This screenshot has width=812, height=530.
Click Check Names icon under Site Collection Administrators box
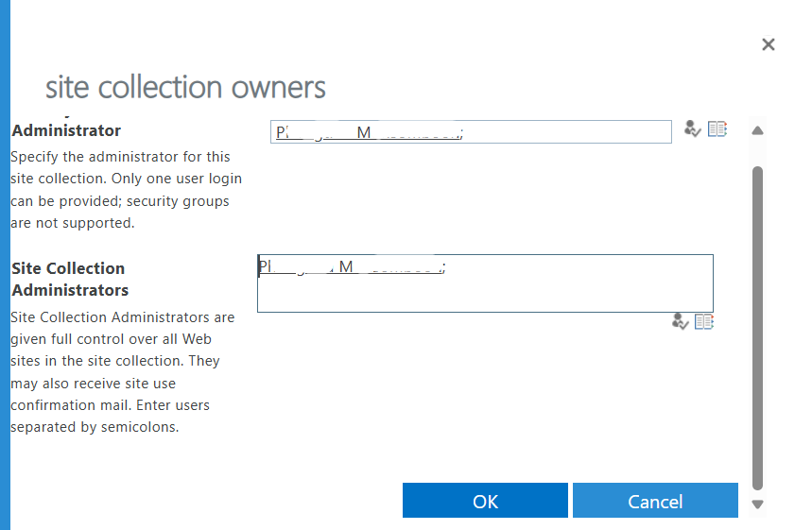coord(680,321)
